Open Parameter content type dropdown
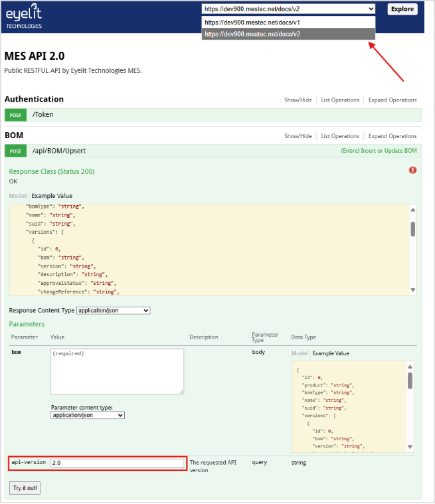The width and height of the screenshot is (435, 504). [88, 415]
